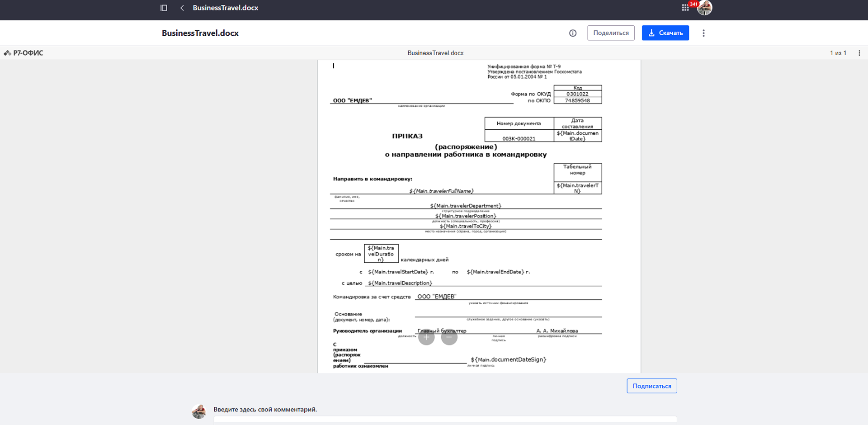Click the BusinessTravel.docx name in viewer toolbar
The width and height of the screenshot is (868, 425).
(x=435, y=53)
